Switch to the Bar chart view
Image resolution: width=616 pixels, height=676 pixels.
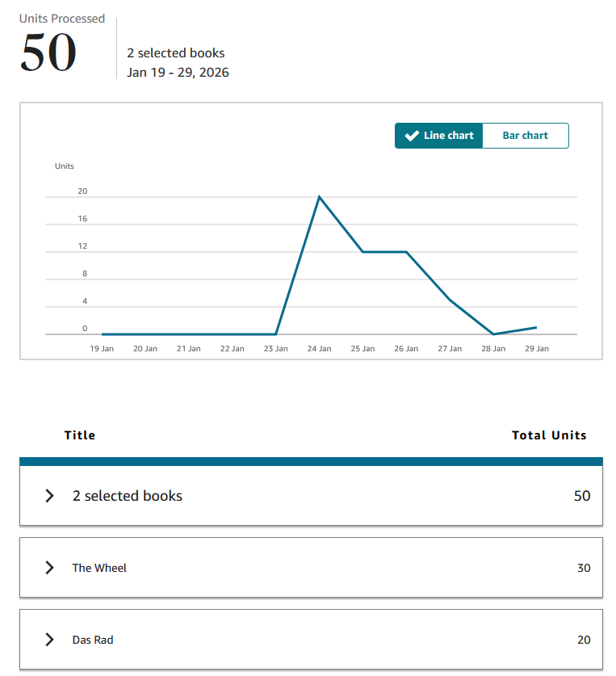pos(525,136)
